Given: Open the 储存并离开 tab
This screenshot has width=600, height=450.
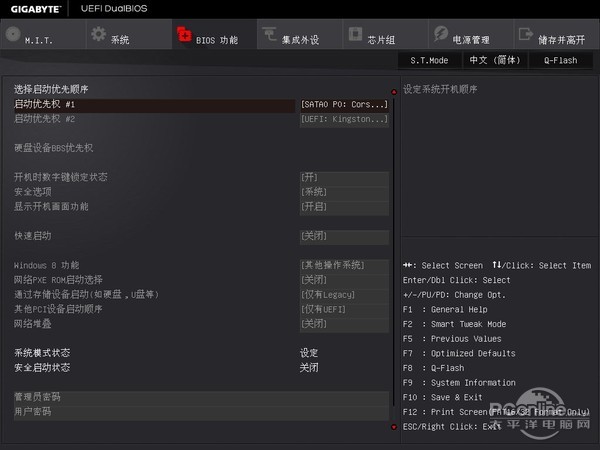Looking at the screenshot, I should 557,34.
